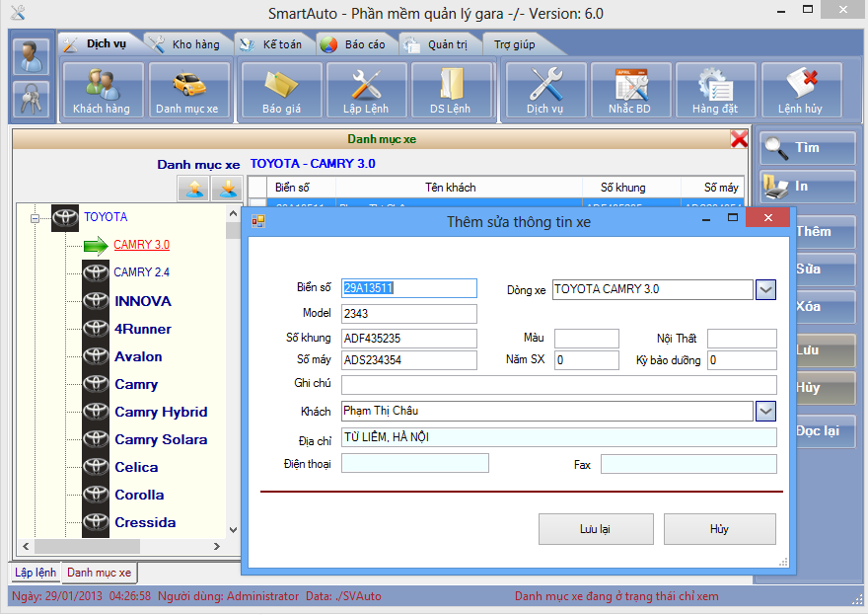This screenshot has height=615, width=868.
Task: Click the move down arrow button
Action: coord(227,189)
